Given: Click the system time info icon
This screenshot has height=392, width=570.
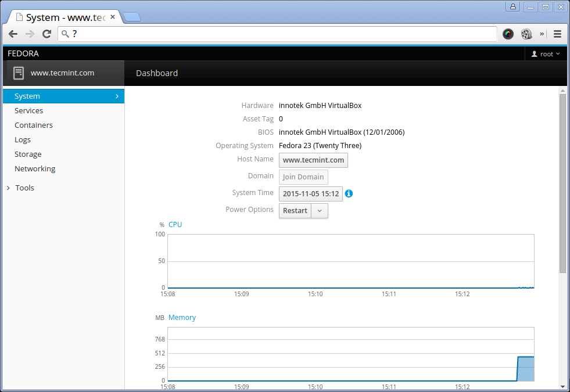Looking at the screenshot, I should coord(349,193).
